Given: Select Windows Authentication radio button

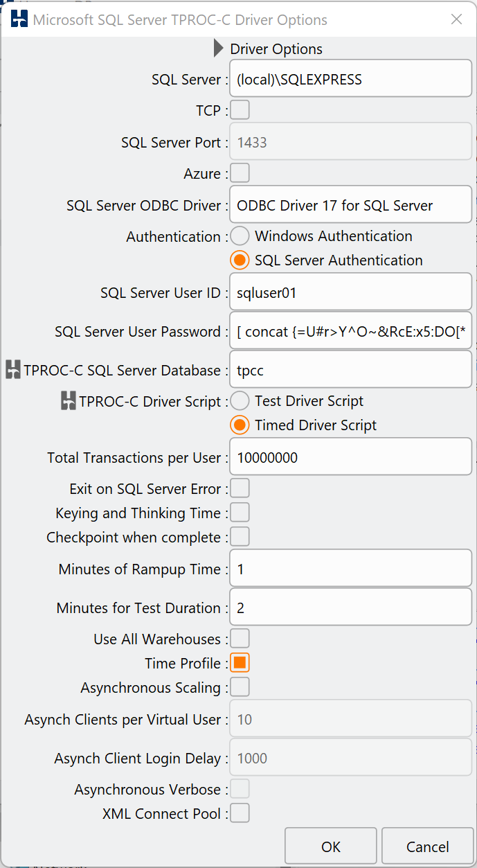Looking at the screenshot, I should tap(240, 236).
